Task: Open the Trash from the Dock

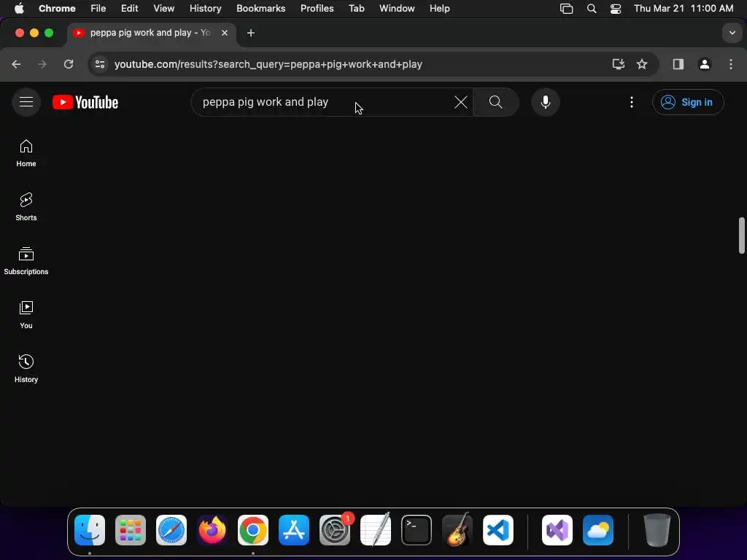Action: 657,530
